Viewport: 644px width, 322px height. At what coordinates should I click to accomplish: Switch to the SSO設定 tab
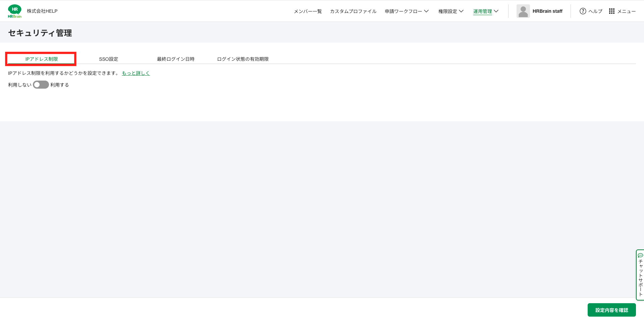pos(109,59)
